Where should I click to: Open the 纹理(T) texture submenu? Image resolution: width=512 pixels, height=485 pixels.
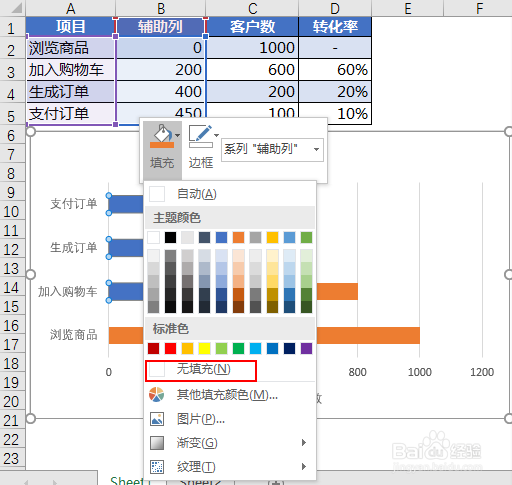(x=229, y=467)
